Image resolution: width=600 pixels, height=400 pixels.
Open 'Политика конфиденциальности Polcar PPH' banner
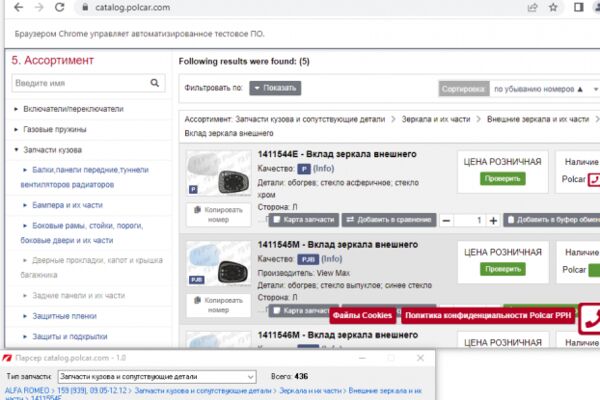click(488, 315)
